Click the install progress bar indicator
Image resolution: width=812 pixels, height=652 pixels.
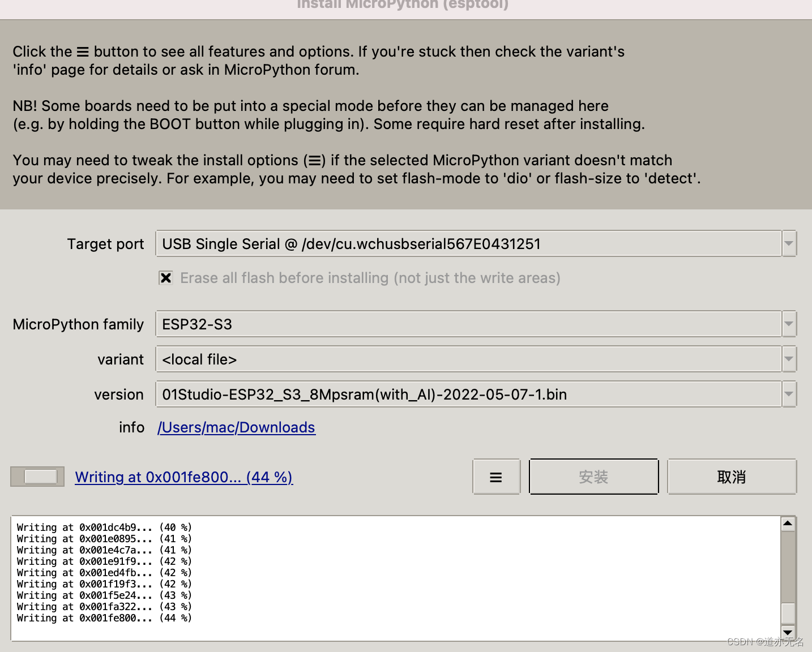[x=37, y=477]
